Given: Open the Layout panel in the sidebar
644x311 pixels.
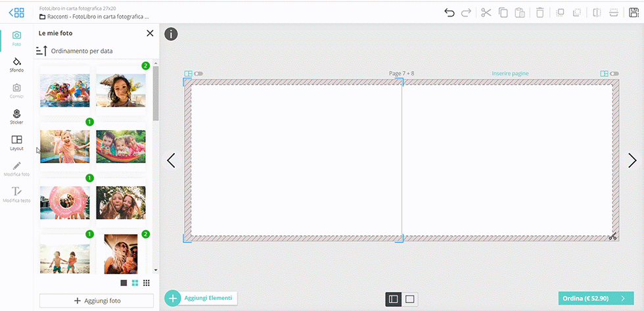Looking at the screenshot, I should [x=16, y=143].
